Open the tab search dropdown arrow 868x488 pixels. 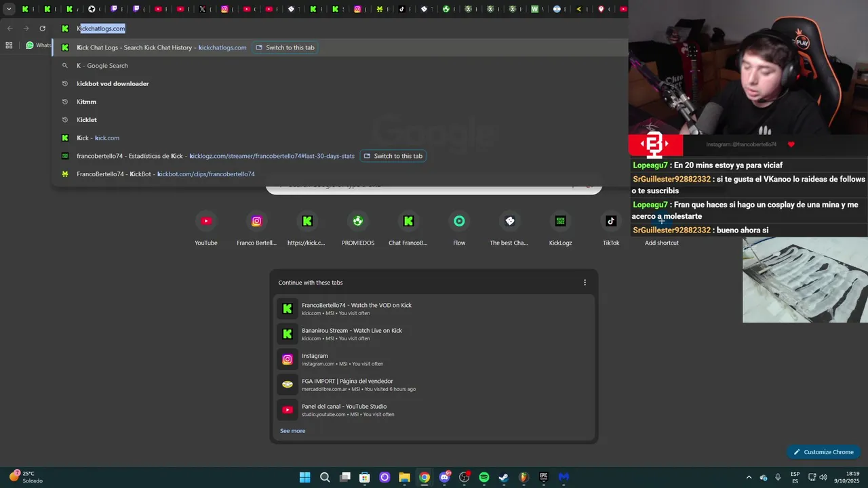pyautogui.click(x=9, y=9)
